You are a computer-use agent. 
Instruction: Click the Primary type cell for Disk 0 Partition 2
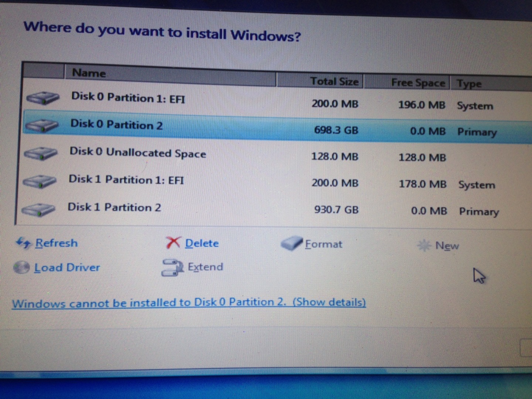coord(477,132)
